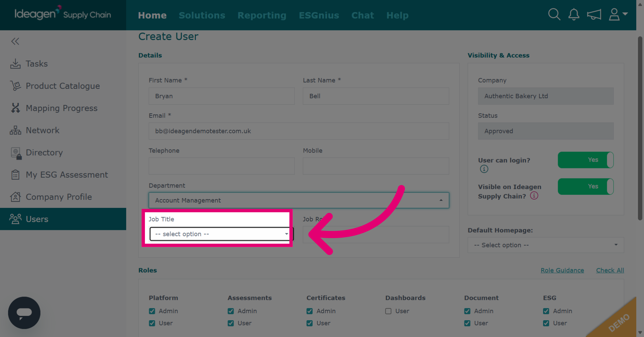Go to the Reporting menu
The image size is (644, 337).
[x=262, y=15]
